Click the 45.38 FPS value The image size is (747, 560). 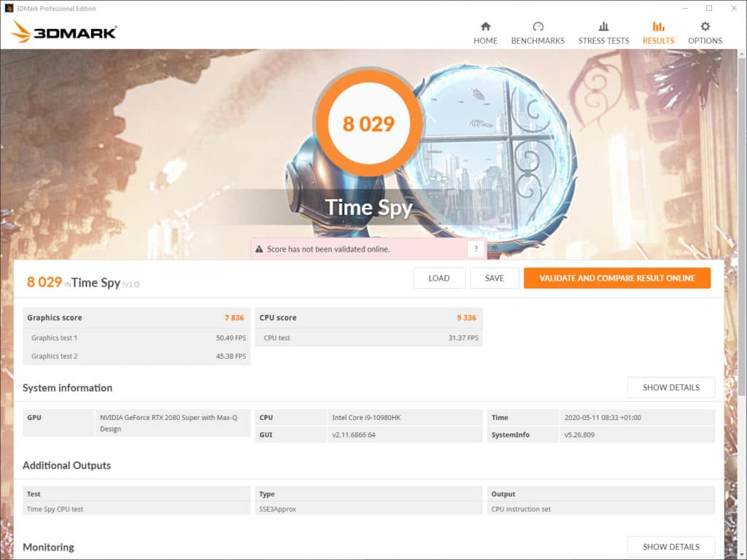pyautogui.click(x=231, y=356)
